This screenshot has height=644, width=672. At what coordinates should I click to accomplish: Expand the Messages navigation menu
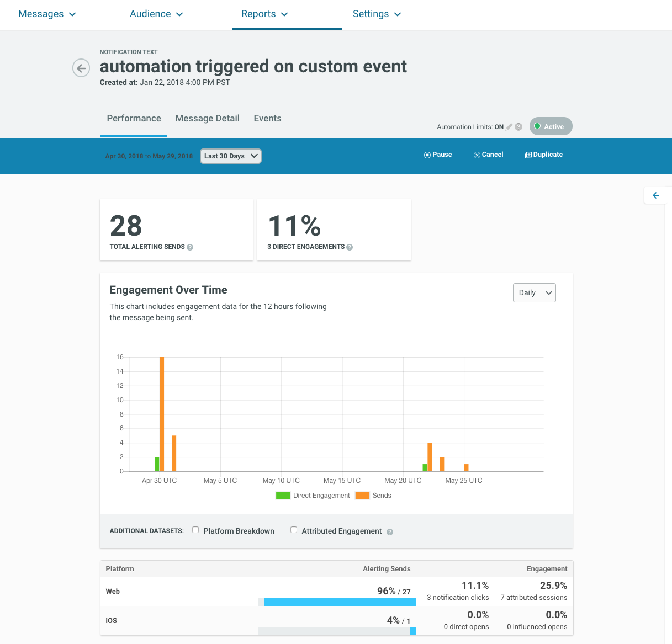pos(47,14)
